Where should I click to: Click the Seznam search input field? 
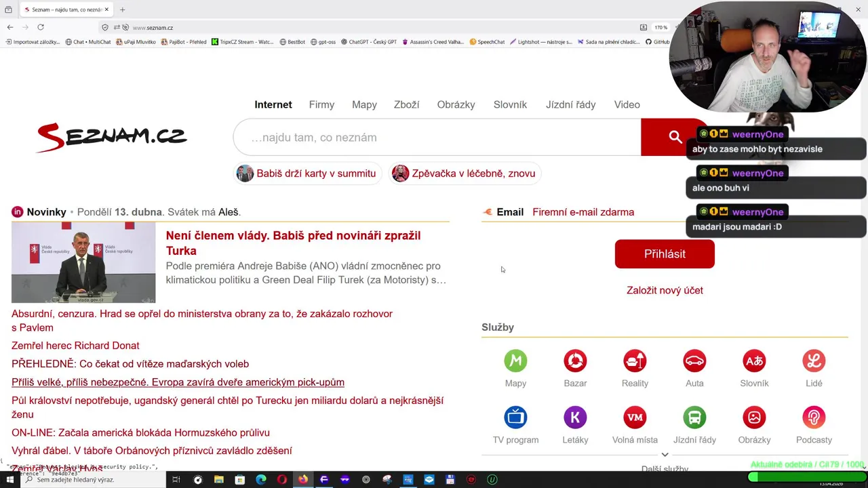coord(437,137)
